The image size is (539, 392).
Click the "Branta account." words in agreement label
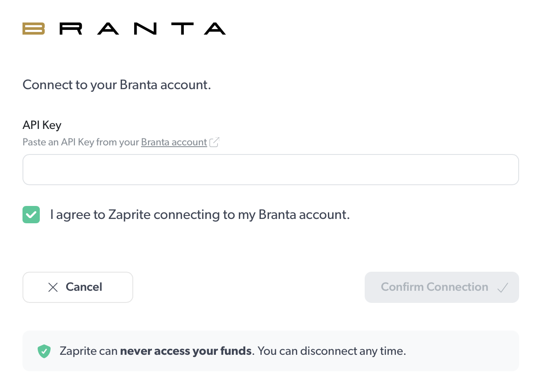click(x=304, y=215)
